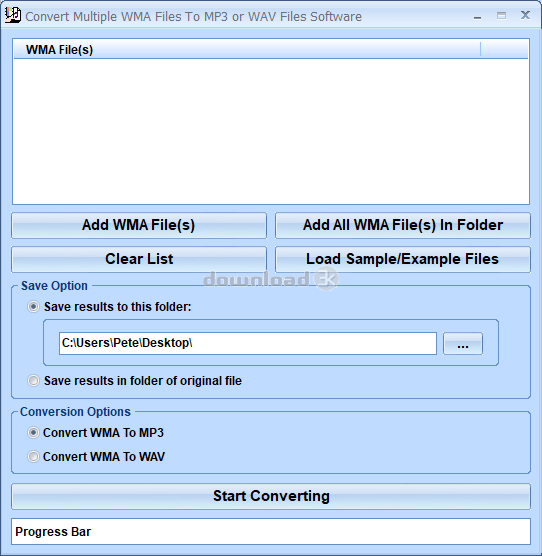
Task: Click the output folder path field
Action: tap(248, 343)
